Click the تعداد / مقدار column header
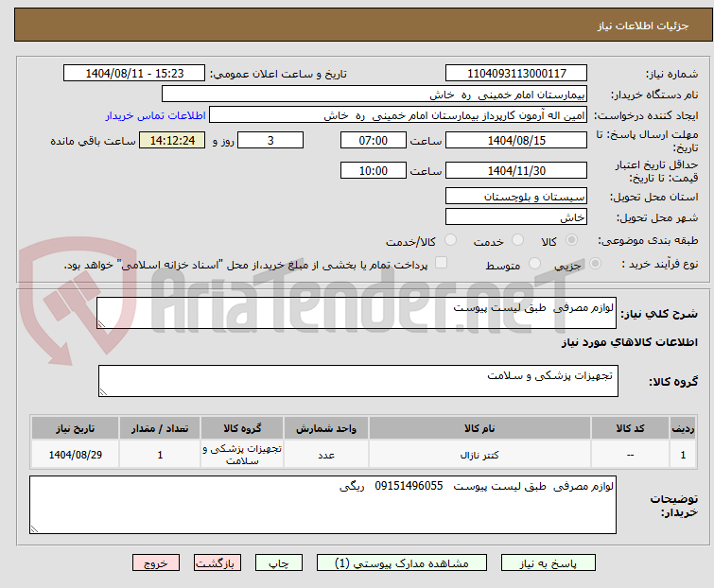714x588 pixels. 160,428
